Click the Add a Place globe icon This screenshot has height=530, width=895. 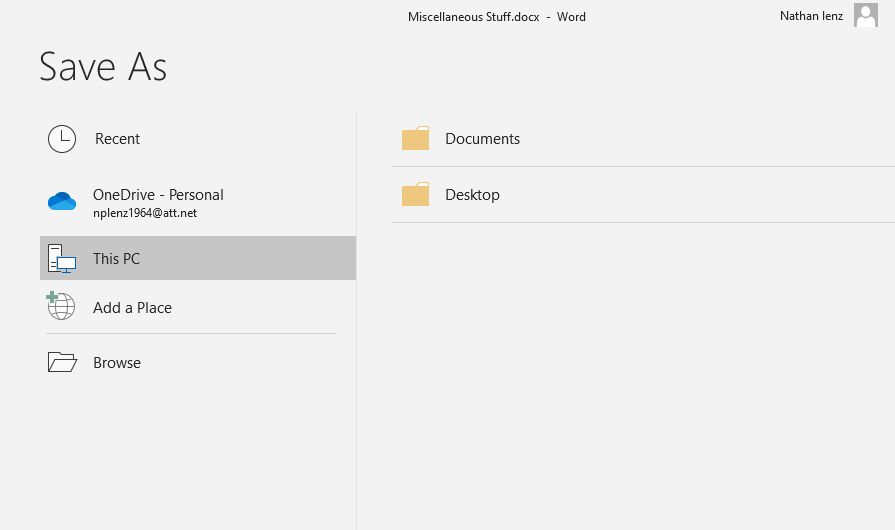coord(61,305)
